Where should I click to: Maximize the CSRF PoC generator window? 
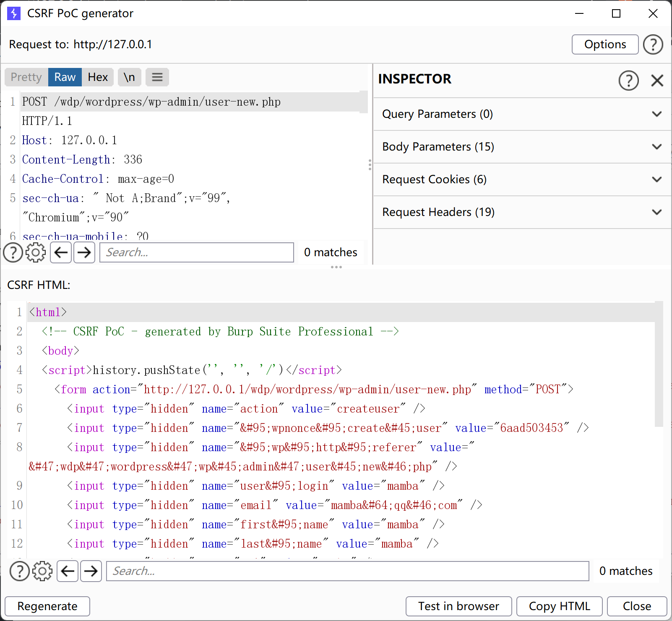tap(616, 13)
